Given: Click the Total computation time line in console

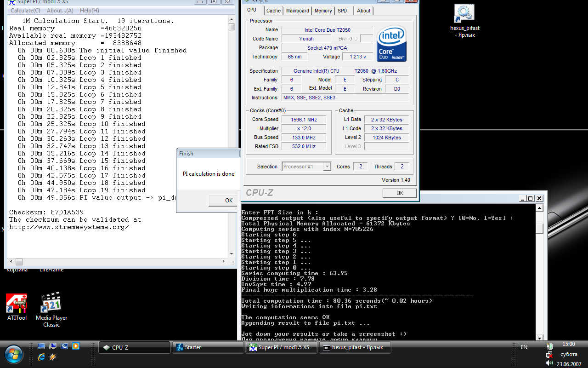Looking at the screenshot, I should pos(337,301).
